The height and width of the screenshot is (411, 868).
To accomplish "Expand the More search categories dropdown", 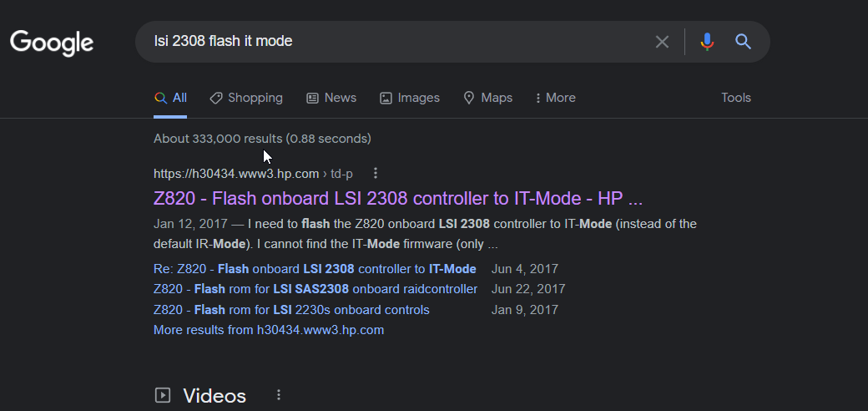I will click(555, 98).
